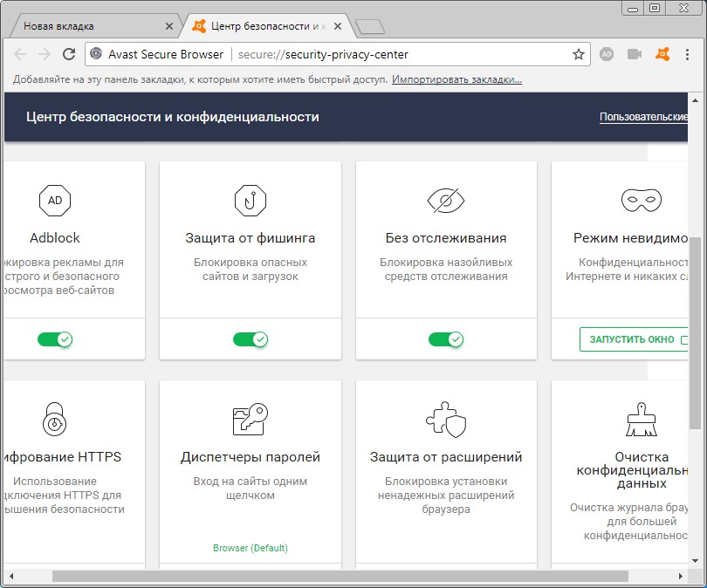The height and width of the screenshot is (588, 707).
Task: Toggle the Без отслеживания switch
Action: pos(446,339)
